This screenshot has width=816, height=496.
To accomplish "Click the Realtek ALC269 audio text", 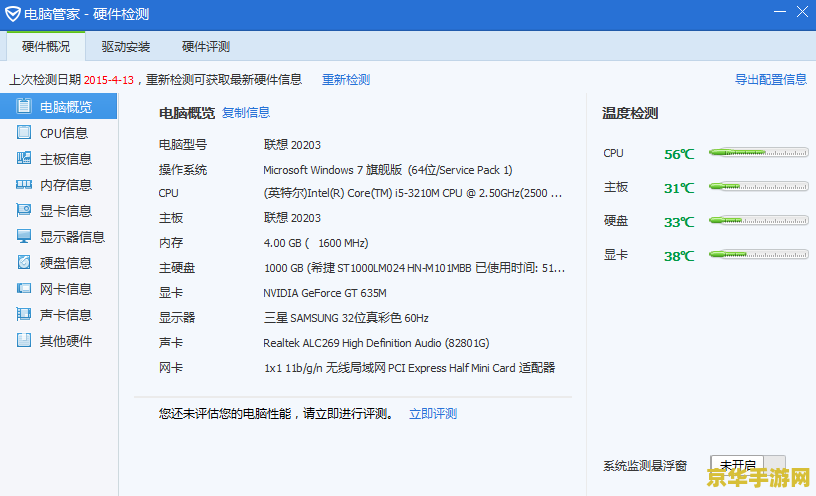I will 376,343.
